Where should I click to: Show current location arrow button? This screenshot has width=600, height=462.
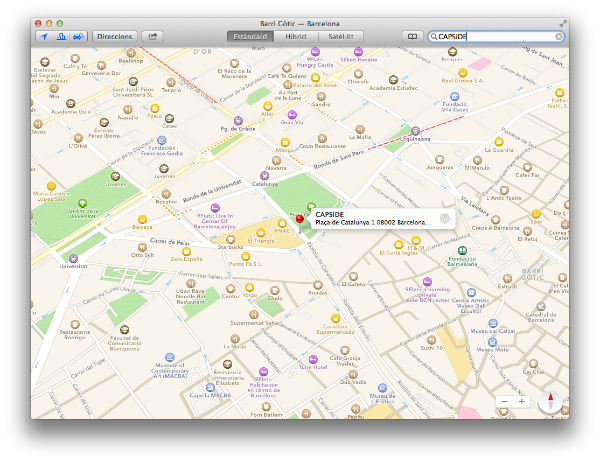[44, 36]
